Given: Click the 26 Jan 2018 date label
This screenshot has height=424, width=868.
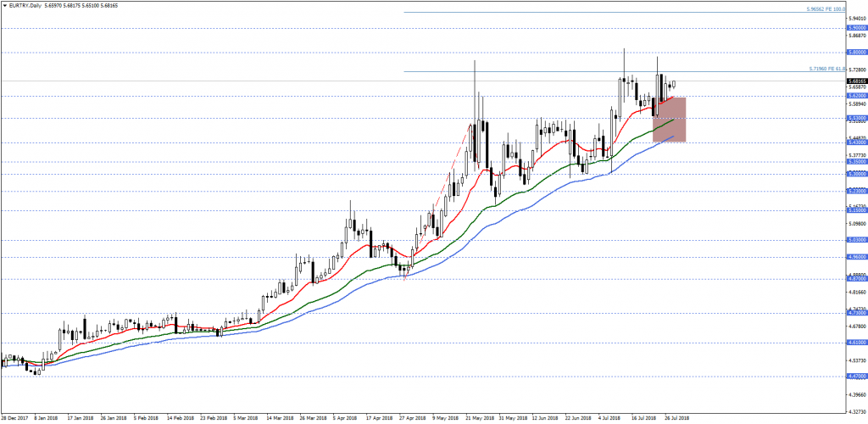Looking at the screenshot, I should pyautogui.click(x=113, y=418).
